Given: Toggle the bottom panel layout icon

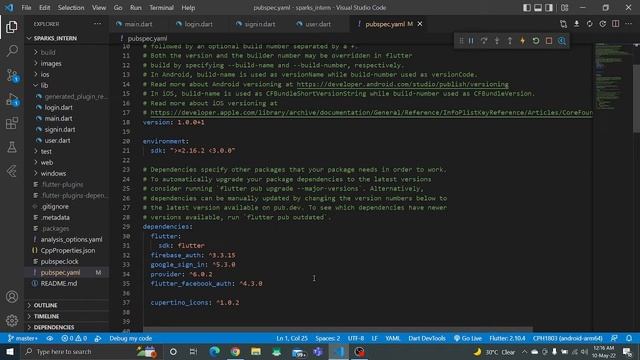Looking at the screenshot, I should 538,7.
